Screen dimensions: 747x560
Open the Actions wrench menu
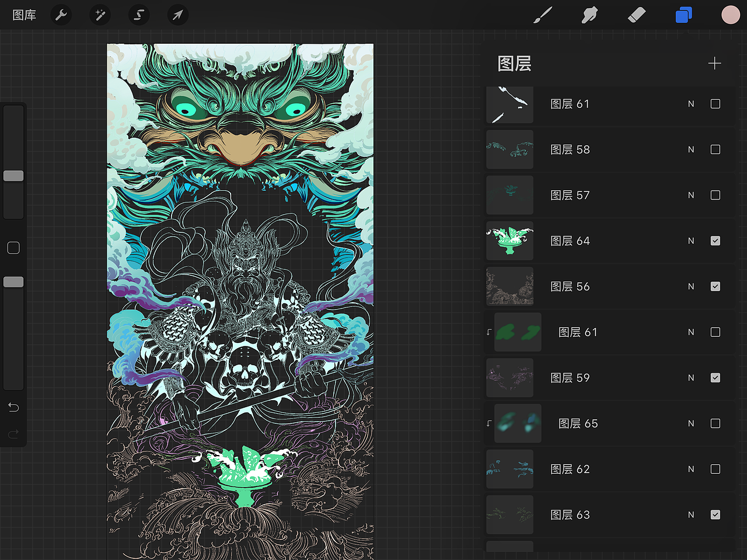click(x=61, y=15)
